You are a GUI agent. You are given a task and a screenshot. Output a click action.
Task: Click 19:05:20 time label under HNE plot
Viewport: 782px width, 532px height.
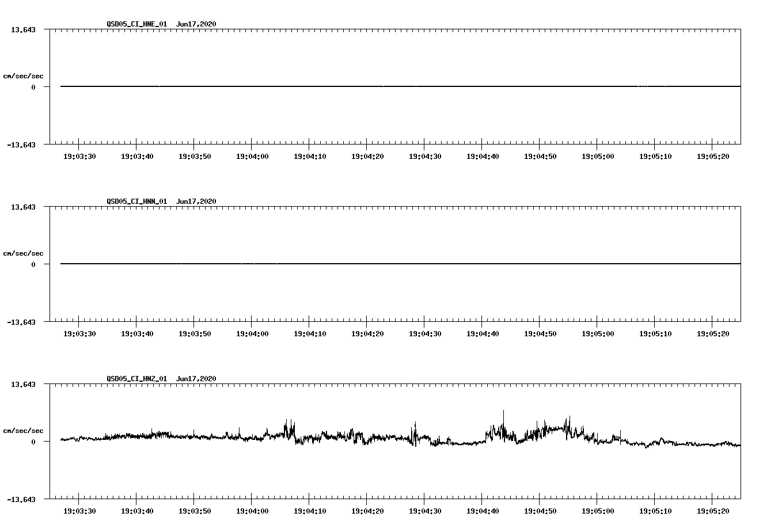(x=713, y=156)
